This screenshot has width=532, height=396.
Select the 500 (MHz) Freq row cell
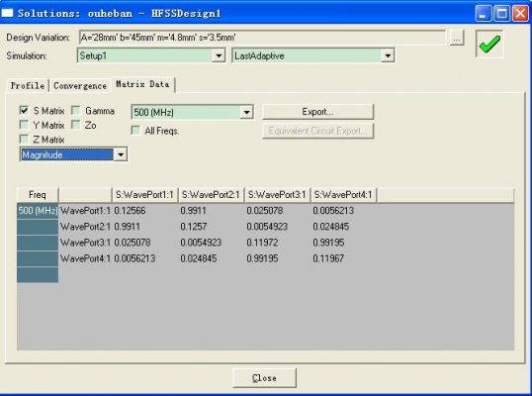click(38, 211)
